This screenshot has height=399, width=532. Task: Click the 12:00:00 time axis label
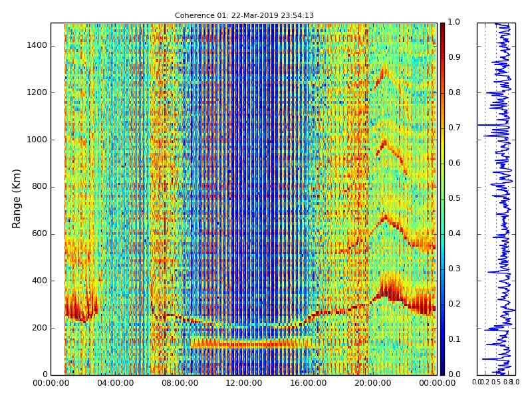pyautogui.click(x=244, y=383)
